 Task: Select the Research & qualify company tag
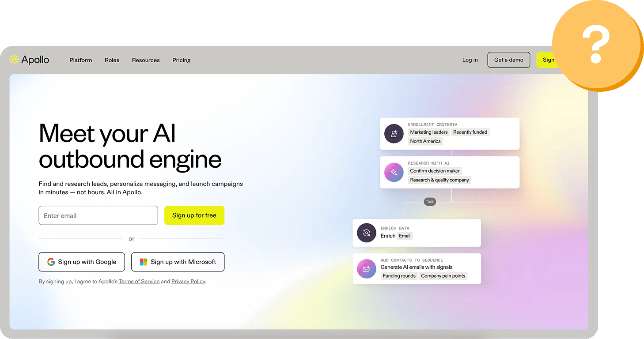pos(439,180)
